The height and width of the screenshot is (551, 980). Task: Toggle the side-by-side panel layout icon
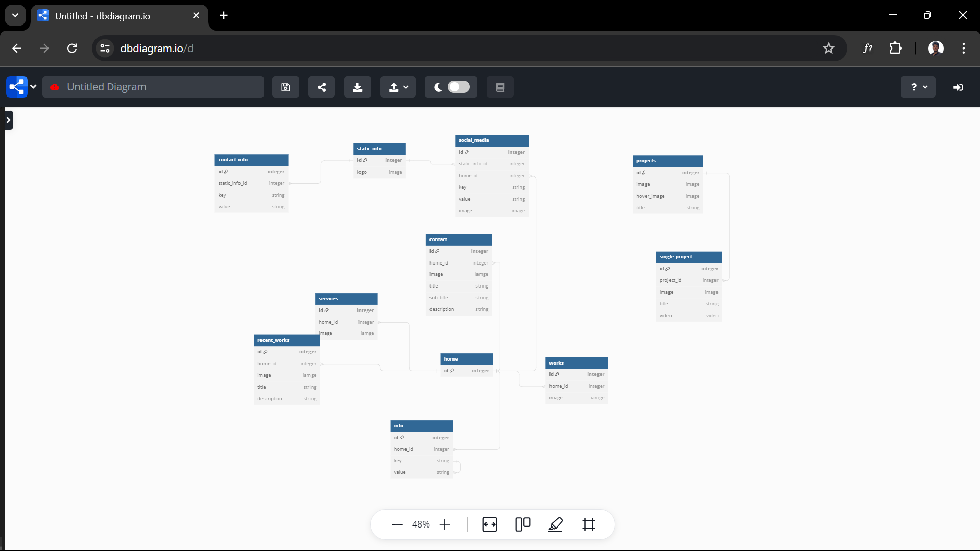[x=522, y=524]
